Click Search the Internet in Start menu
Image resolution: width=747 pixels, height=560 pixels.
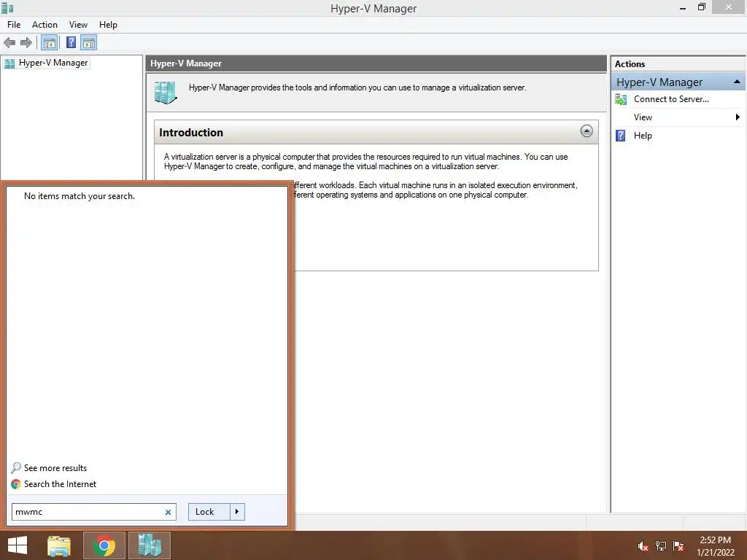click(x=60, y=484)
